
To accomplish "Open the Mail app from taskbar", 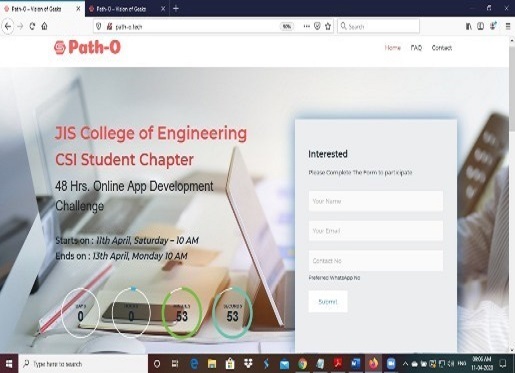I will pyautogui.click(x=284, y=364).
